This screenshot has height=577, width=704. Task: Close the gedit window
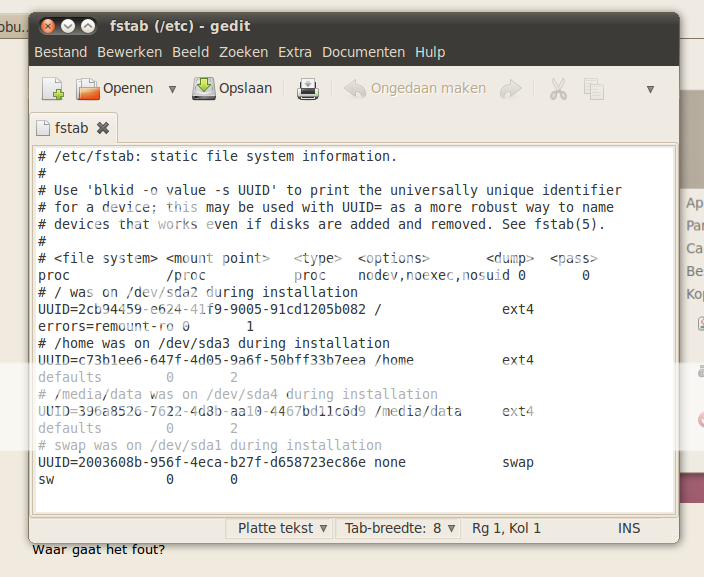coord(48,26)
